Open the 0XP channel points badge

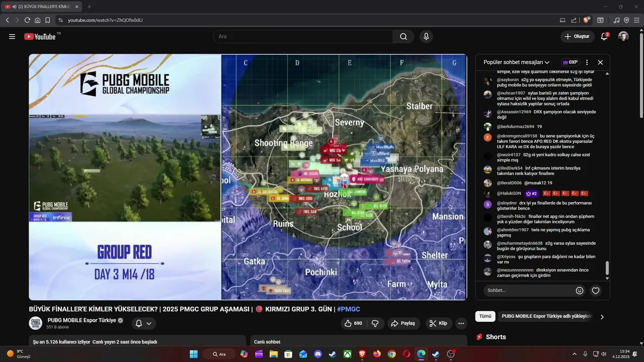pyautogui.click(x=570, y=62)
